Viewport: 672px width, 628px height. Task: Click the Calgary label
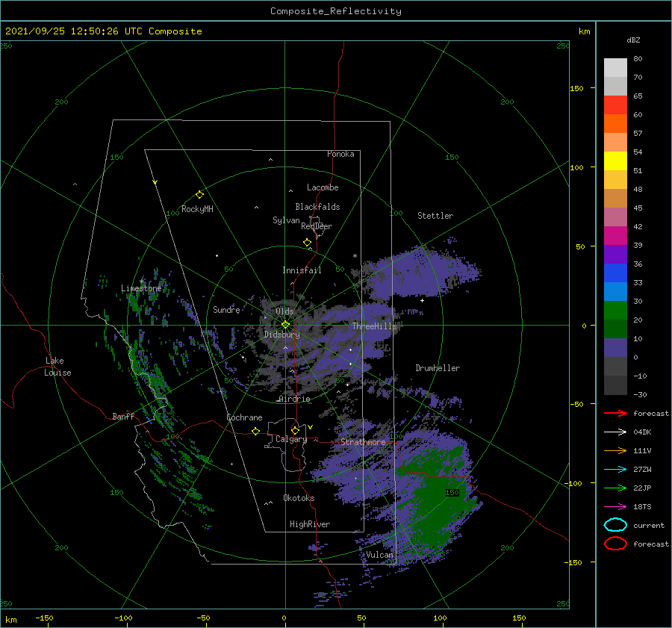[291, 439]
